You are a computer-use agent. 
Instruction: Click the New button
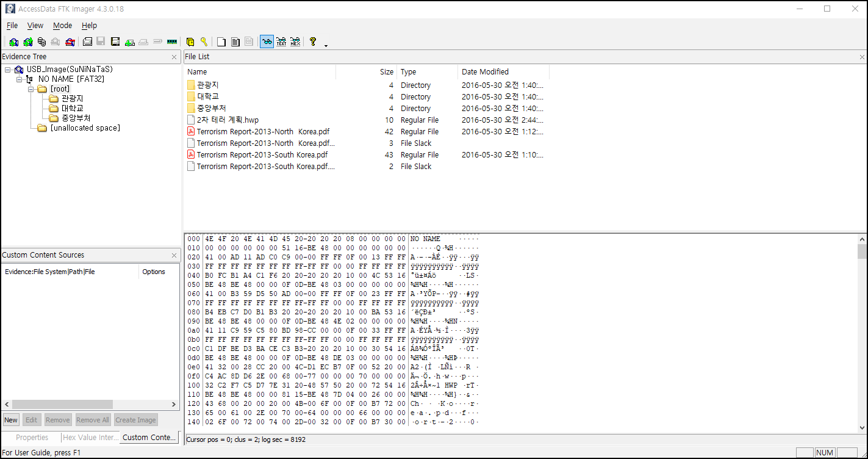click(11, 420)
